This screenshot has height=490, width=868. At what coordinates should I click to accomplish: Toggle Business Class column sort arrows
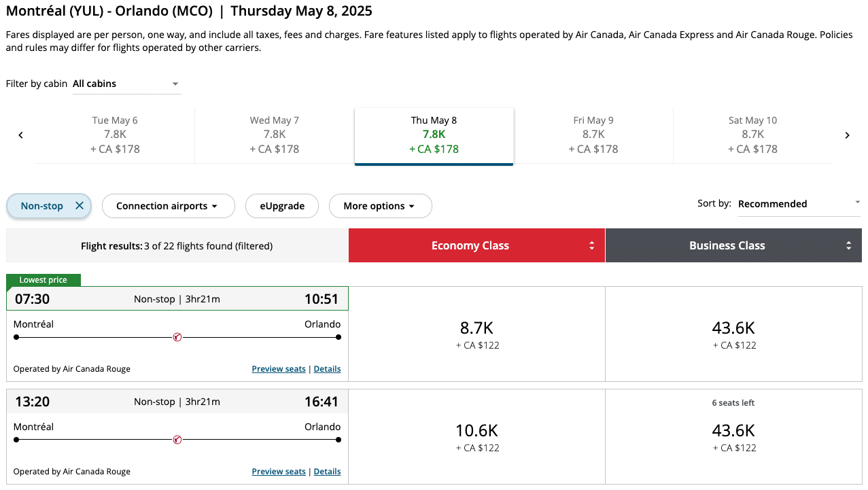pyautogui.click(x=848, y=246)
